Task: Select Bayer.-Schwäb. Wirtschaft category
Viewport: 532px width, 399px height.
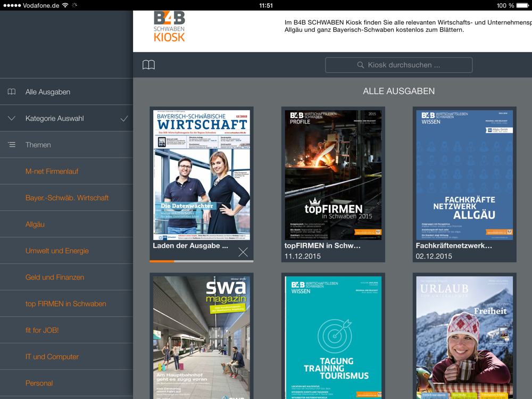Action: [x=66, y=197]
